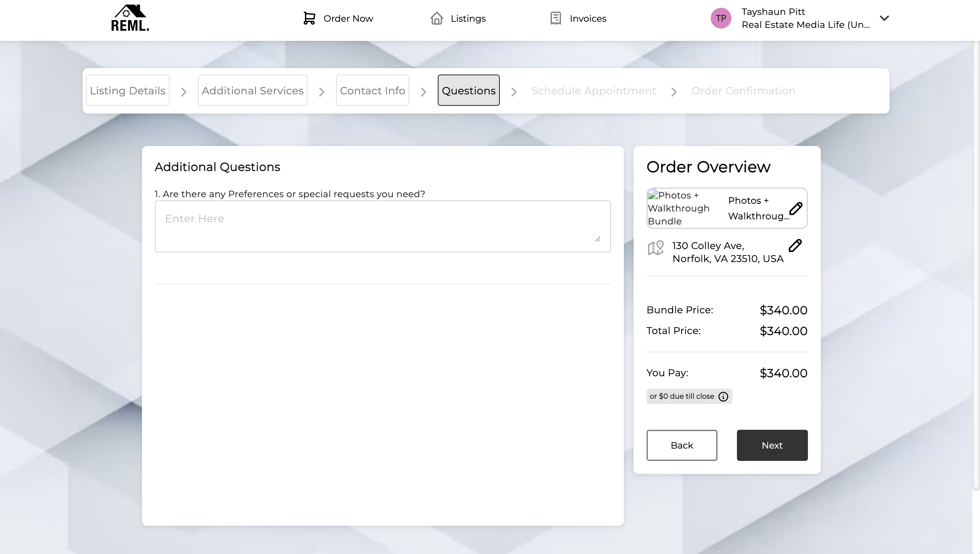Click the '130 Colley Ave, Norfolk, VA 23510, USA' text
The image size is (980, 554).
click(728, 252)
